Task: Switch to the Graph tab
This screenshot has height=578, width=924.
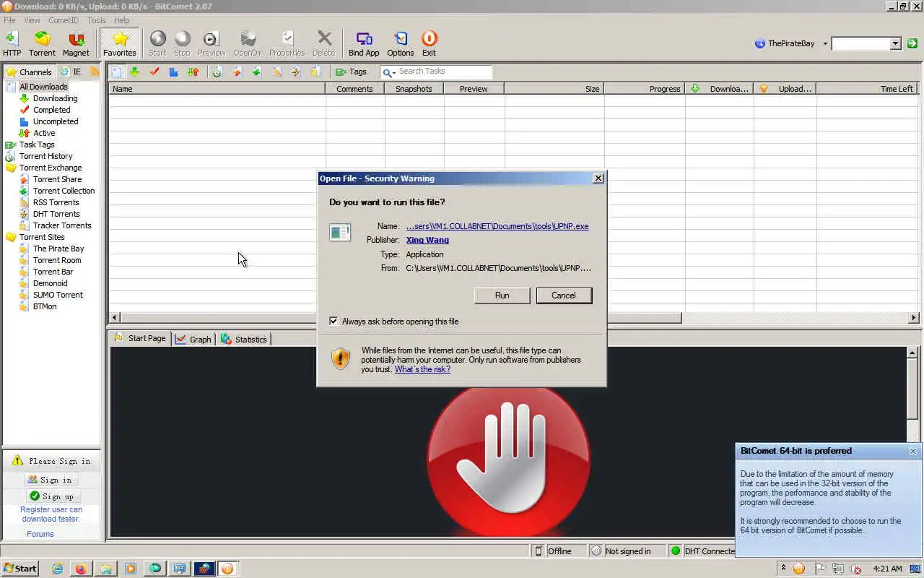Action: [193, 340]
